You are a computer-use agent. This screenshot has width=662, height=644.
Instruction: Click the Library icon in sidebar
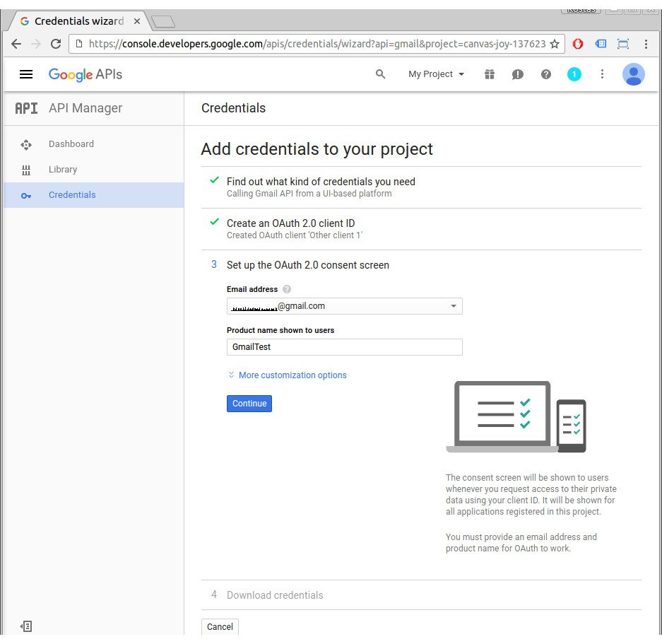coord(26,170)
